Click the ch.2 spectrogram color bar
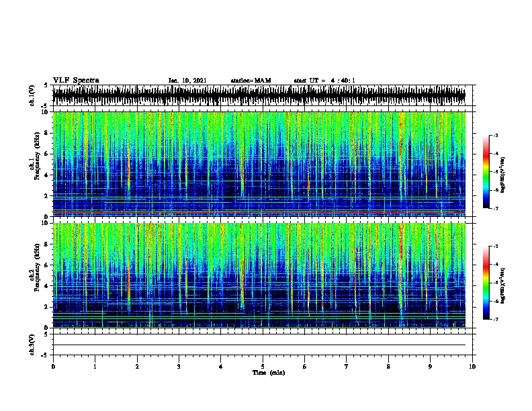 486,283
